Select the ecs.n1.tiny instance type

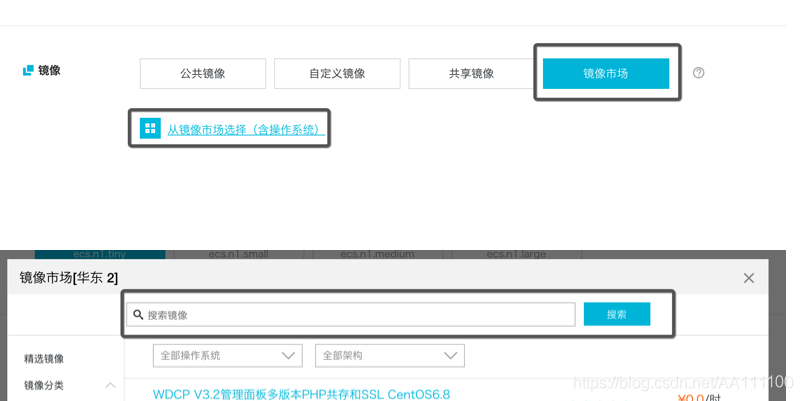(x=100, y=254)
